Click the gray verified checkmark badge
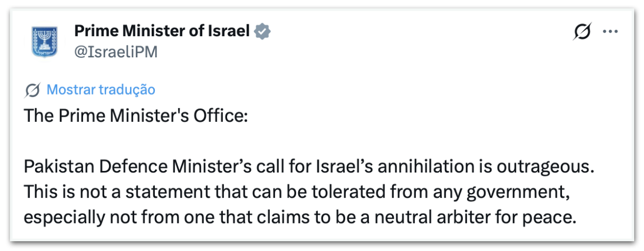The image size is (644, 251). tap(264, 32)
